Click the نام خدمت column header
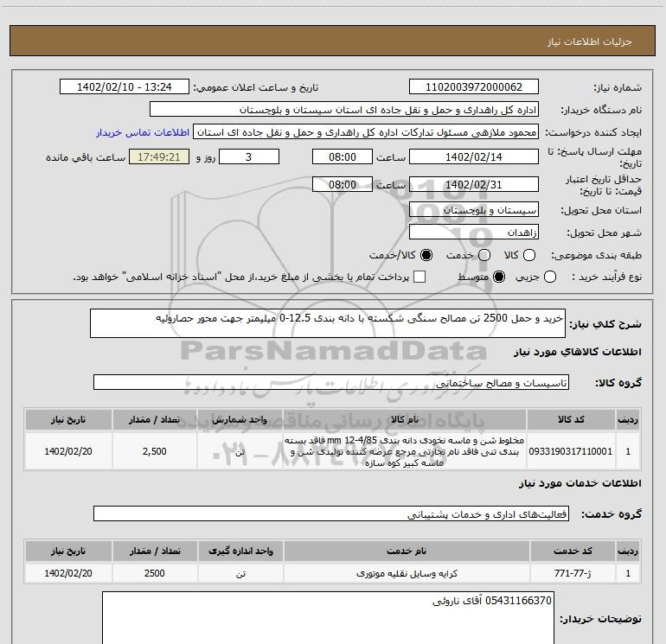 tap(407, 551)
